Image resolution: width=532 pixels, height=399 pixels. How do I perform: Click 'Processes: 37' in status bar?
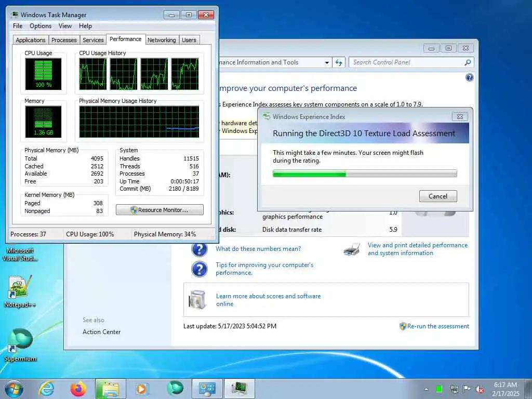pyautogui.click(x=28, y=234)
